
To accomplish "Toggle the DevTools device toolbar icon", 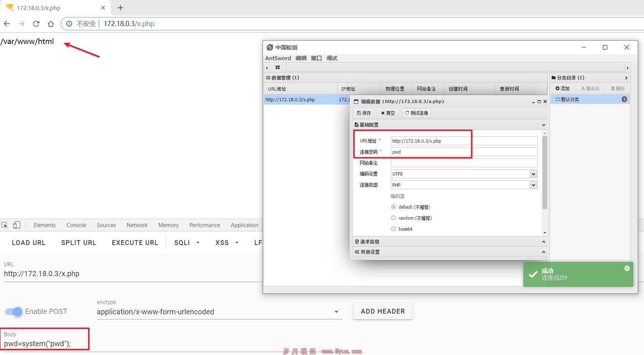I will (x=17, y=225).
